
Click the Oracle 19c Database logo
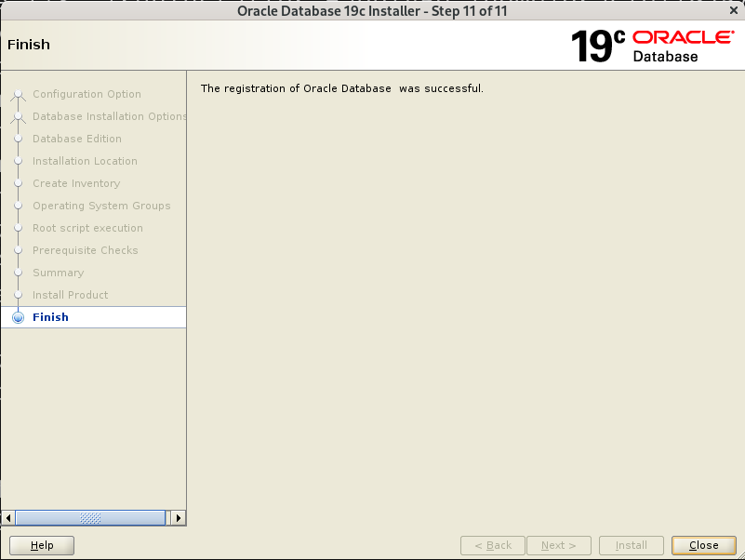click(652, 46)
